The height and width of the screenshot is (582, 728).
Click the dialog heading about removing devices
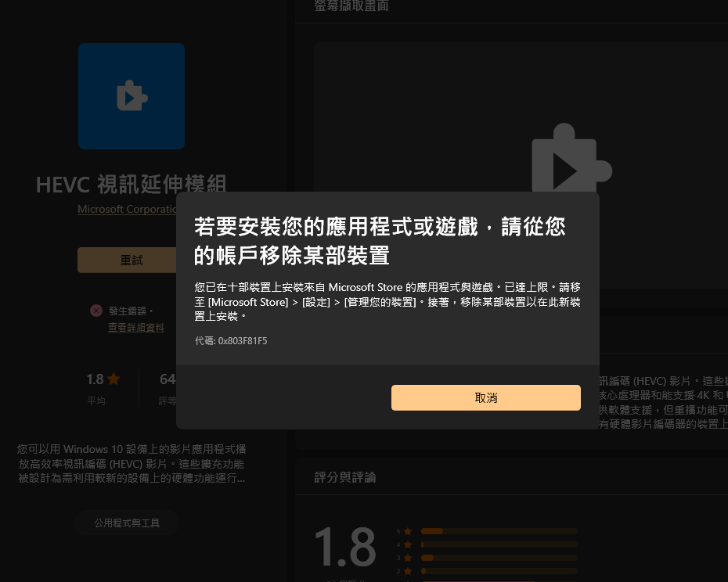point(380,241)
